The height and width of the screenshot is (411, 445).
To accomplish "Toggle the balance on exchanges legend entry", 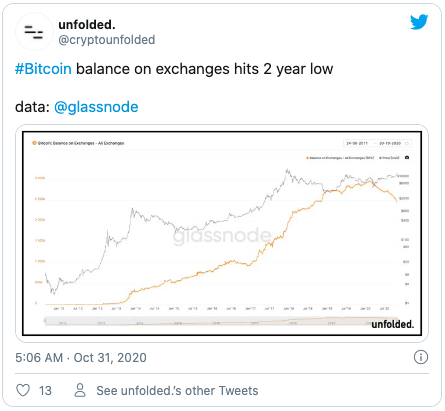I will 340,158.
